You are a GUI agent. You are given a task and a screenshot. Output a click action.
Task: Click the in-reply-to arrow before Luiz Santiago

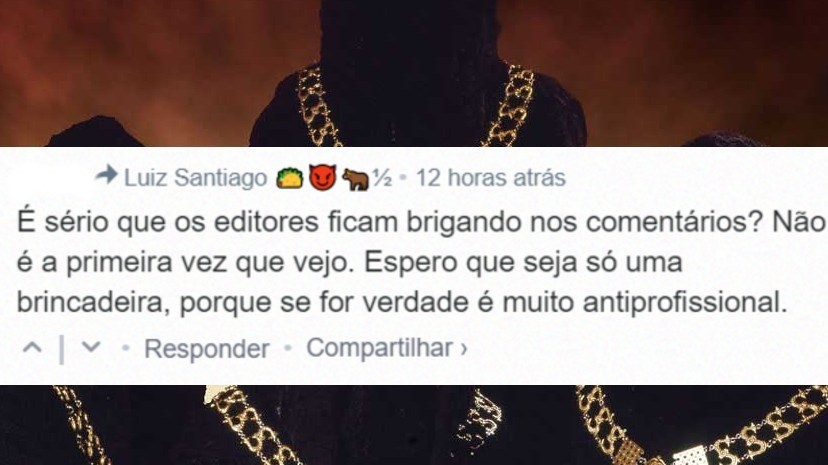[106, 175]
